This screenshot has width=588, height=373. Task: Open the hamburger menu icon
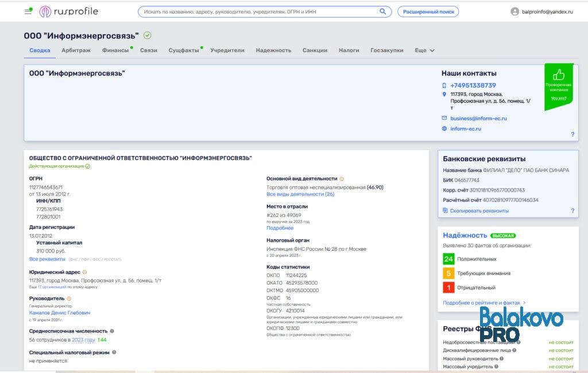28,11
